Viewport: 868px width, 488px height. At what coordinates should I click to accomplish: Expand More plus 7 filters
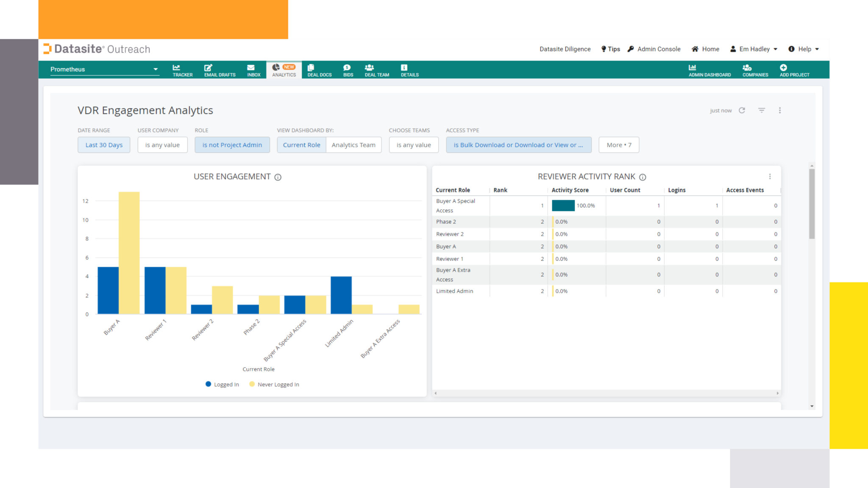click(x=619, y=145)
